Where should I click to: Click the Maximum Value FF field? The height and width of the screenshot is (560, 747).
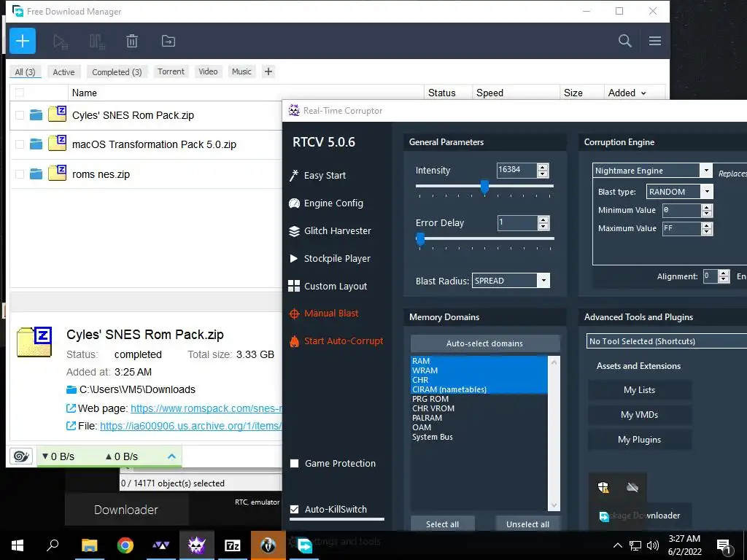coord(682,228)
